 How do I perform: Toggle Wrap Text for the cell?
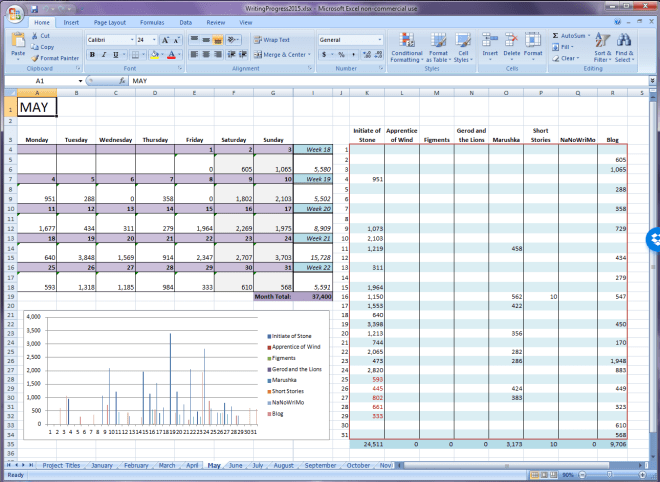point(271,40)
